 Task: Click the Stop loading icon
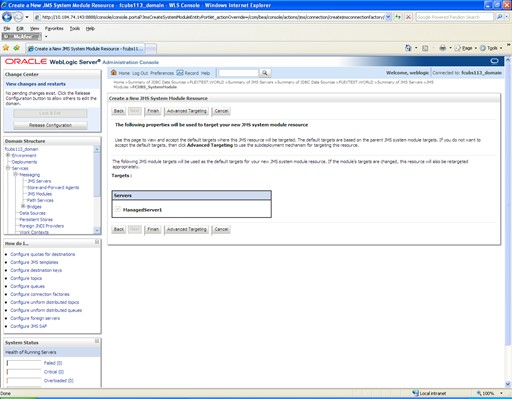(x=408, y=17)
